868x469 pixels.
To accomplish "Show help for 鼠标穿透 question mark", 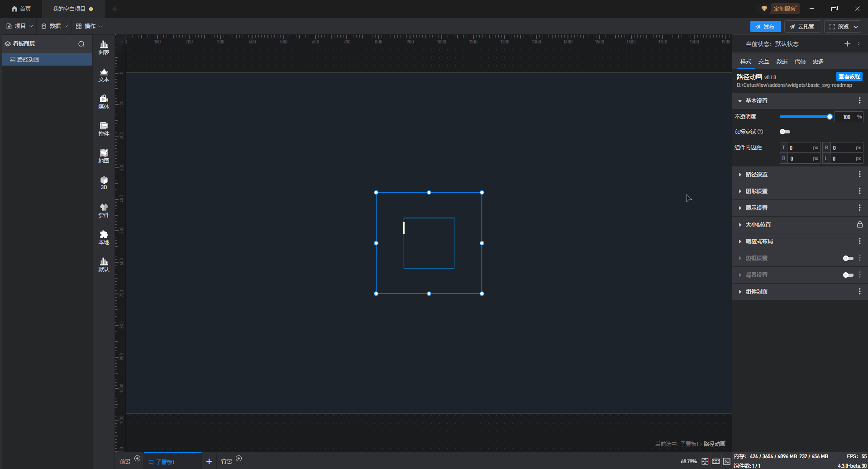I will click(x=760, y=132).
